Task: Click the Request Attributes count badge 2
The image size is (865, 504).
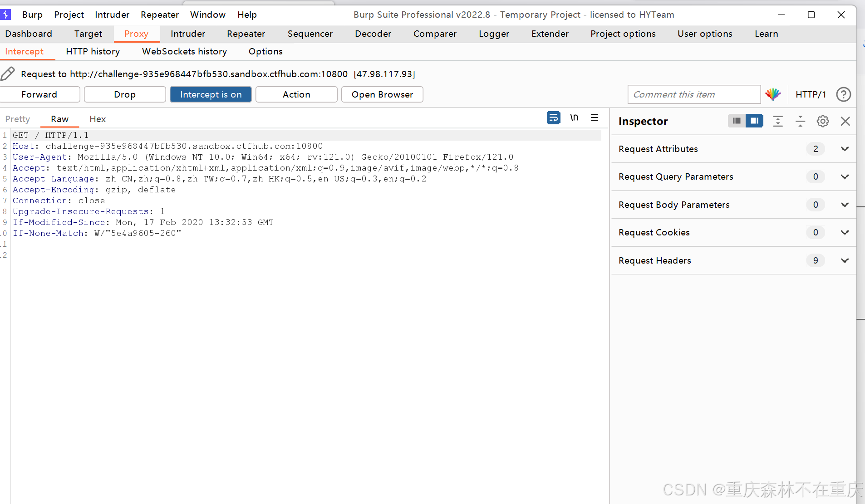Action: coord(816,149)
